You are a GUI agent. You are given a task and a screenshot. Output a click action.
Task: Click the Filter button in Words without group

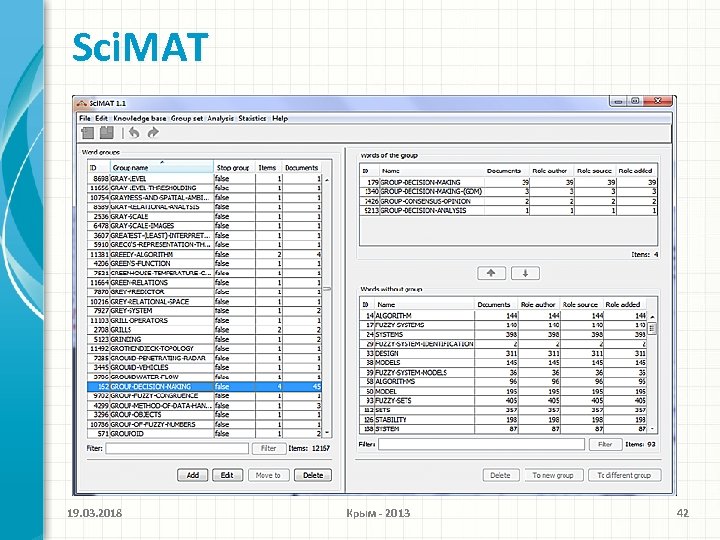tap(605, 444)
